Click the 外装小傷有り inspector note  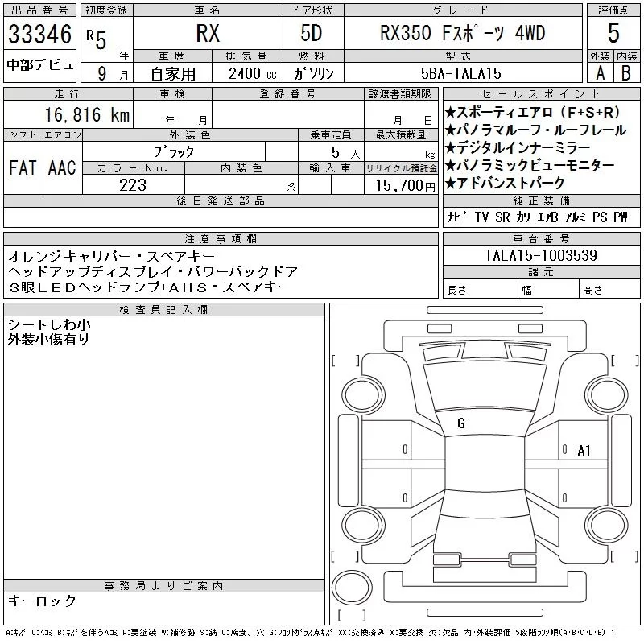coord(48,339)
